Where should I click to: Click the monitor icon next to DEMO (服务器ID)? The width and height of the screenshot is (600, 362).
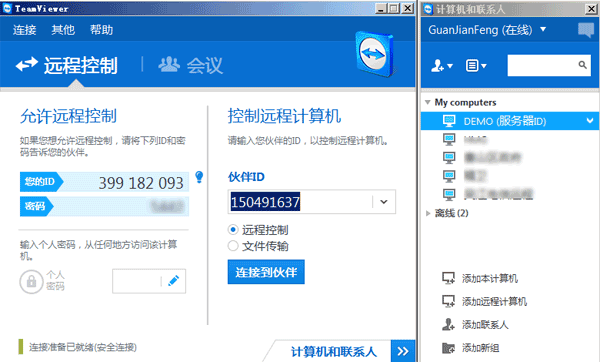[449, 121]
